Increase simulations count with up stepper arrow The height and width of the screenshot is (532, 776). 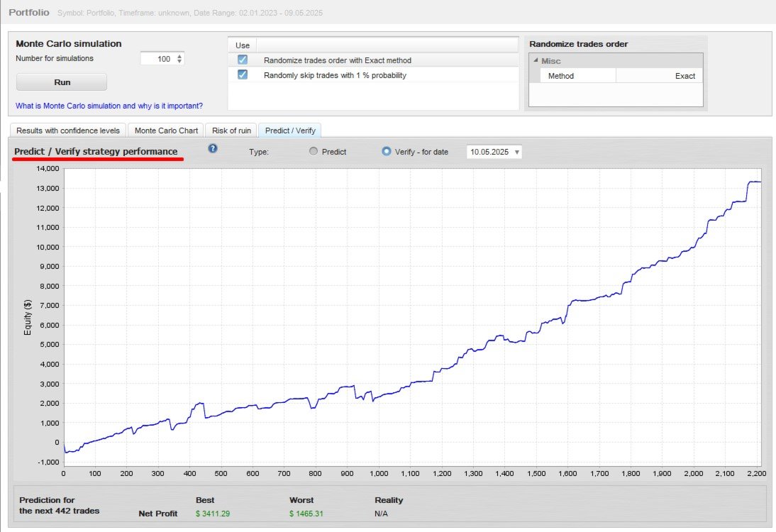tap(179, 56)
